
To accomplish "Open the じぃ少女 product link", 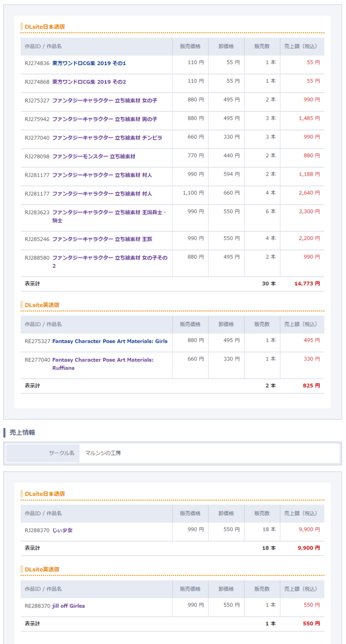I will [x=62, y=530].
